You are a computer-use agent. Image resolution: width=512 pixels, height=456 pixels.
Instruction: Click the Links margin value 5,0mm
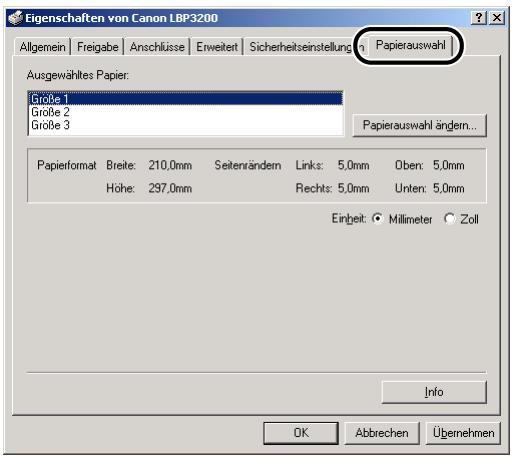pos(353,165)
